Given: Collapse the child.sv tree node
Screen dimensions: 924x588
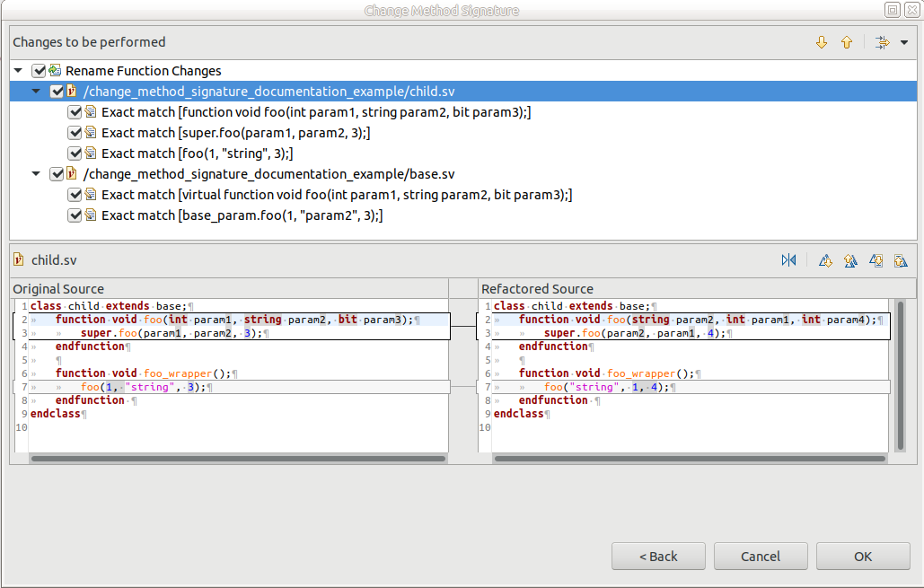Looking at the screenshot, I should tap(36, 91).
